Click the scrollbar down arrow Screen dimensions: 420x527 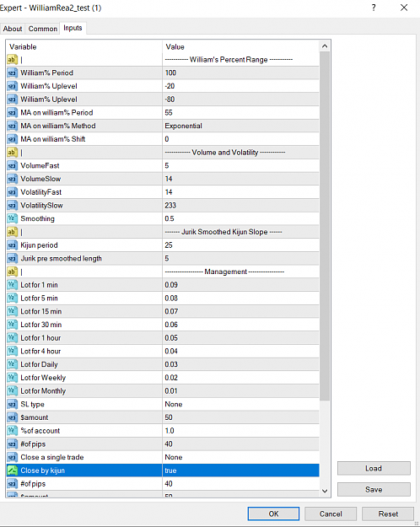point(325,491)
